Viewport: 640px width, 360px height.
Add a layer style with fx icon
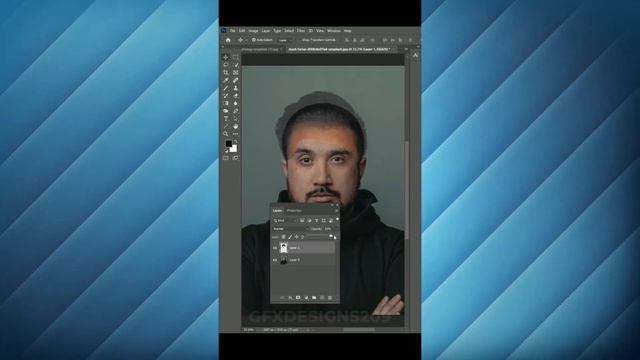pyautogui.click(x=290, y=298)
